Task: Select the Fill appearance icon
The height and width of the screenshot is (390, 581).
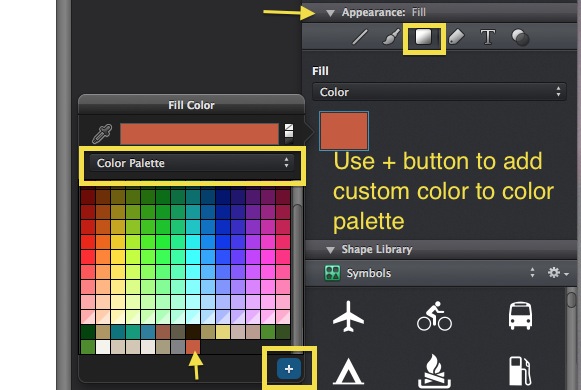Action: 424,37
